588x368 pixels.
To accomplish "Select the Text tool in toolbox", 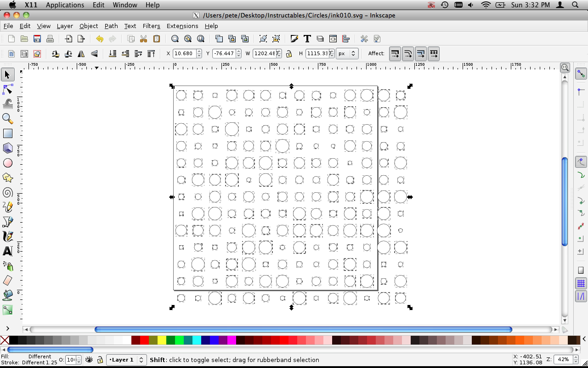I will (7, 251).
